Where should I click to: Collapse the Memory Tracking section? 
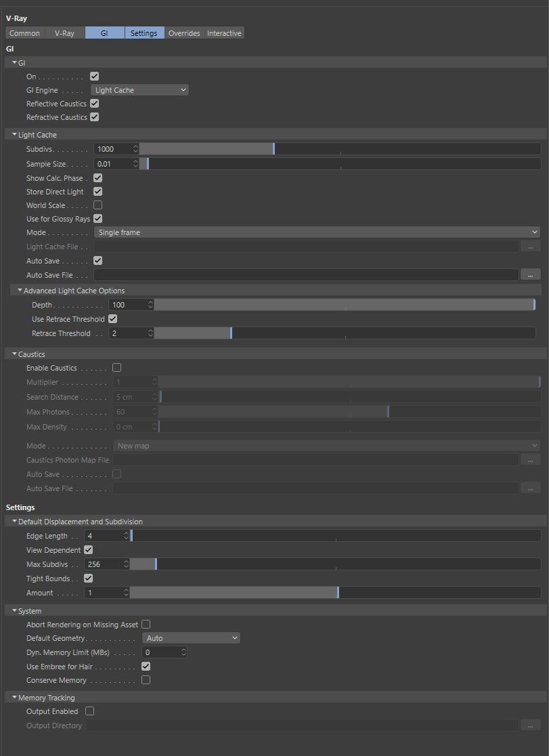point(14,697)
